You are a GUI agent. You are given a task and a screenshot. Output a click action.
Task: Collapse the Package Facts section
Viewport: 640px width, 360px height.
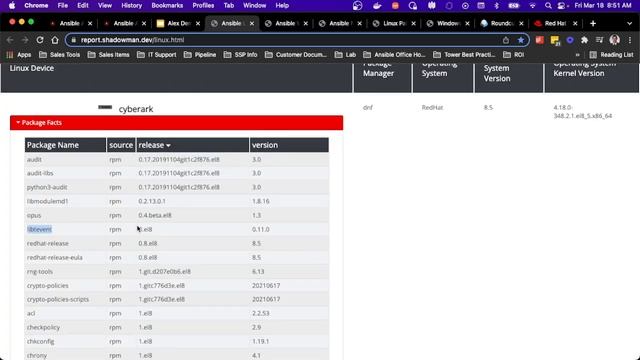click(x=176, y=123)
